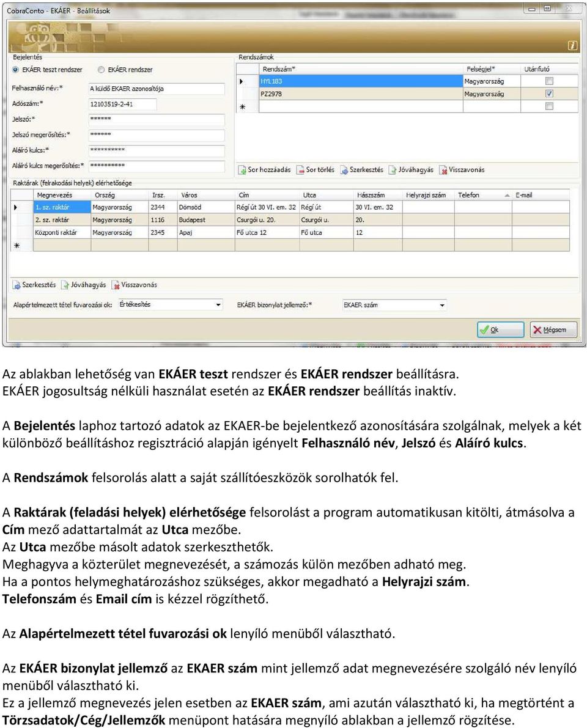Toggle Utánfutó checkbox for HYL183
587x728 pixels.
(549, 81)
